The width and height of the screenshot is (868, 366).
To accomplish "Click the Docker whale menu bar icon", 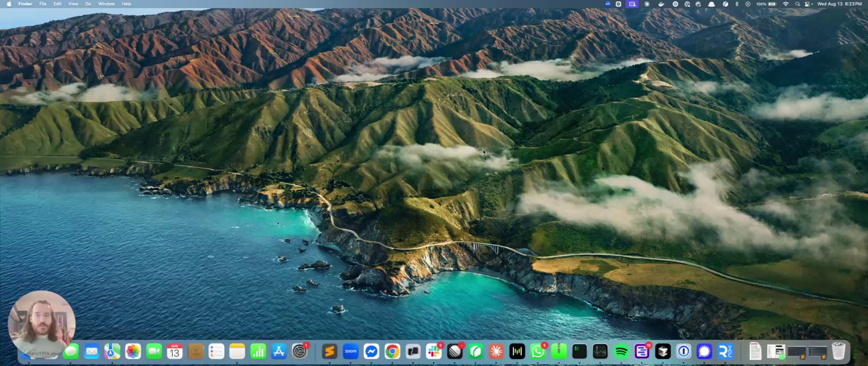I will (661, 4).
